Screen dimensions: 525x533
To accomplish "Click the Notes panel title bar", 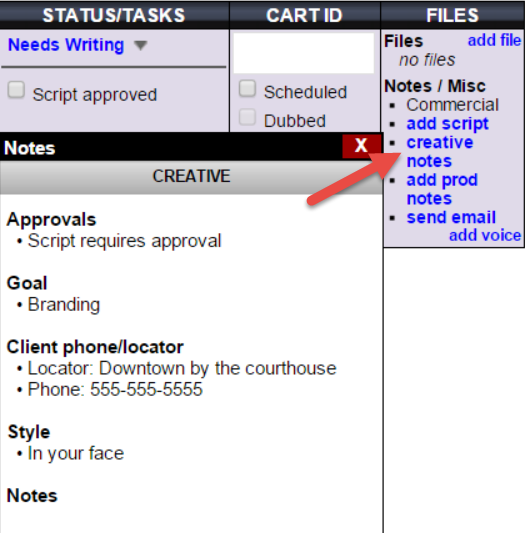I will (171, 147).
